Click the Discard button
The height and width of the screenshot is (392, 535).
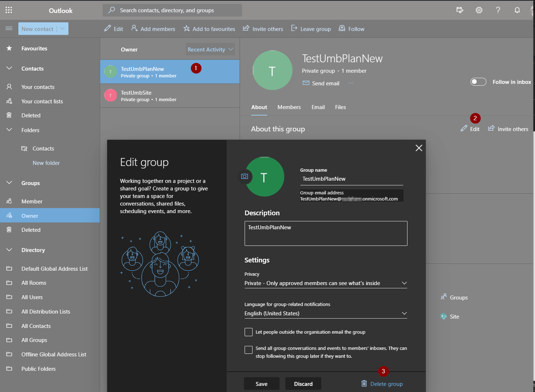click(303, 384)
